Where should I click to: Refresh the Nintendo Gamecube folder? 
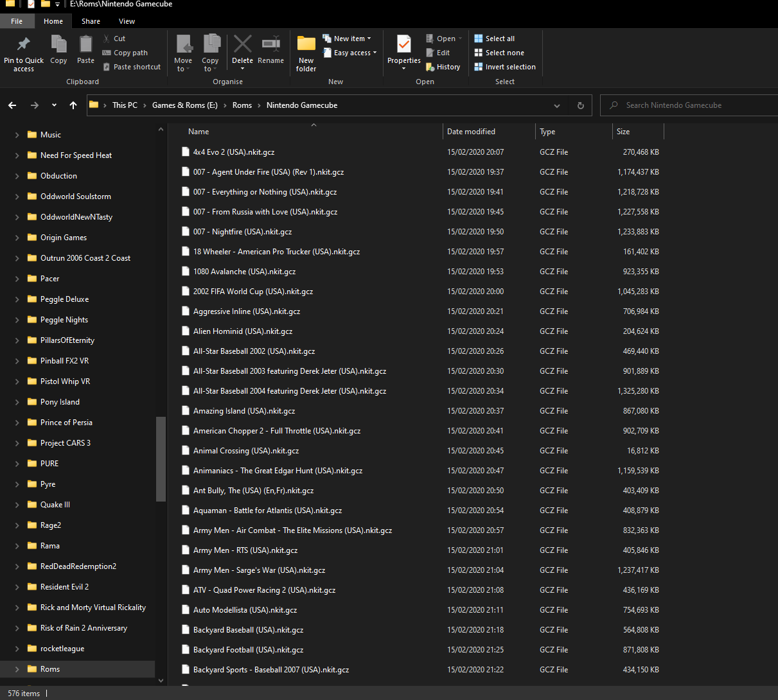(581, 105)
